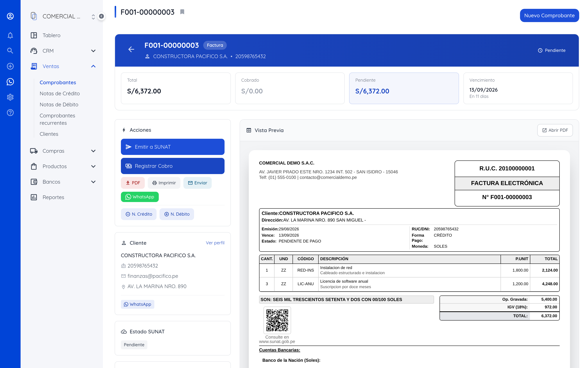588x368 pixels.
Task: Open the user profile icon in left rail
Action: [x=10, y=16]
